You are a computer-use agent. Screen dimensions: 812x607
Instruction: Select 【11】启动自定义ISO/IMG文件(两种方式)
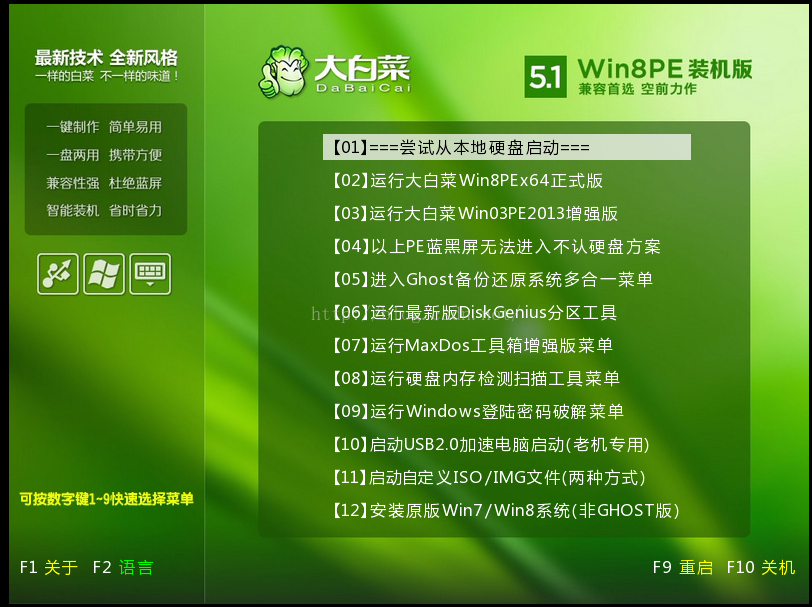[x=488, y=478]
